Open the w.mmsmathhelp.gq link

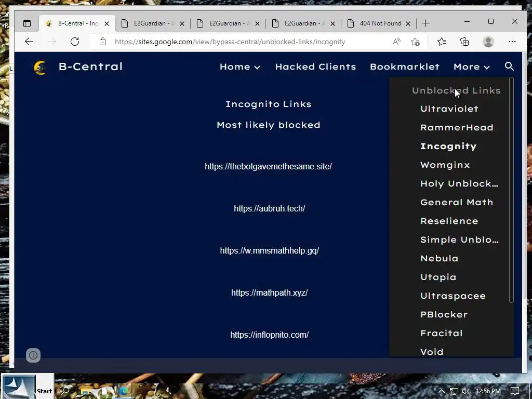[x=270, y=251]
